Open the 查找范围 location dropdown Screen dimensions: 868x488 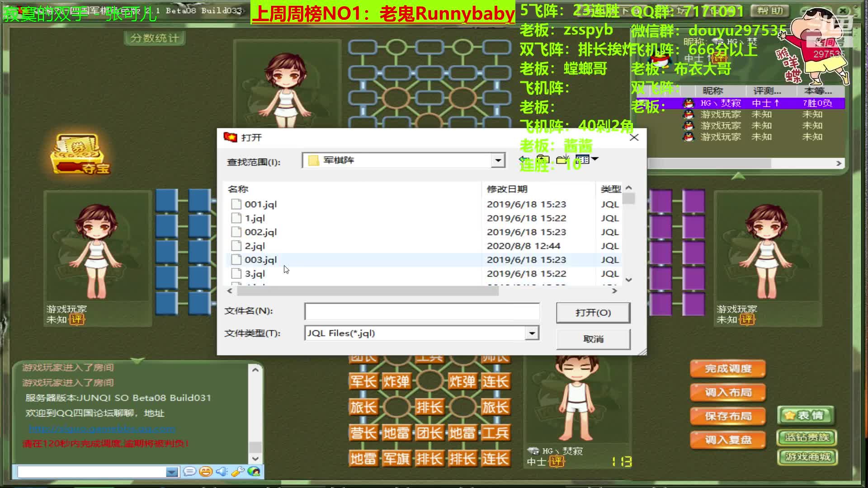pyautogui.click(x=497, y=160)
